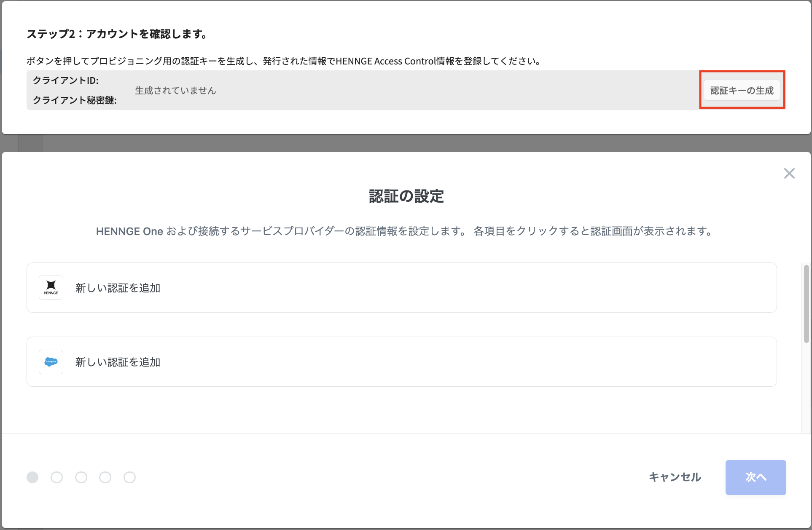Viewport: 812px width, 530px height.
Task: Click the HENNGE logo icon
Action: (x=51, y=287)
